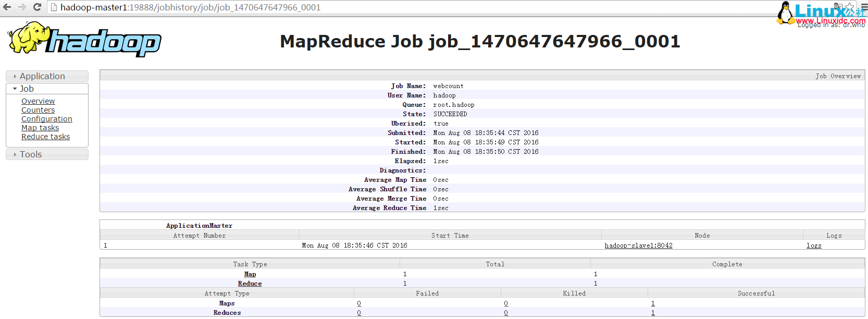Click failed Reduces count 0
This screenshot has width=868, height=319.
tap(359, 313)
